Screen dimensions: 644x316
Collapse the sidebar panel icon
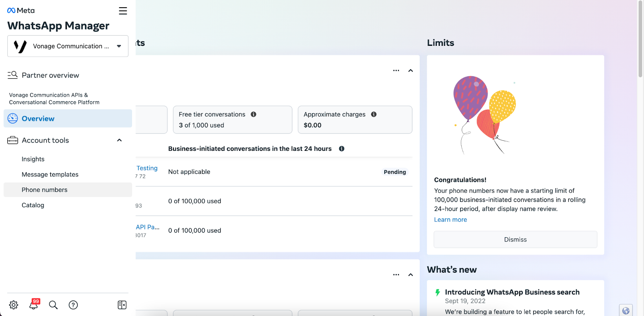click(122, 305)
